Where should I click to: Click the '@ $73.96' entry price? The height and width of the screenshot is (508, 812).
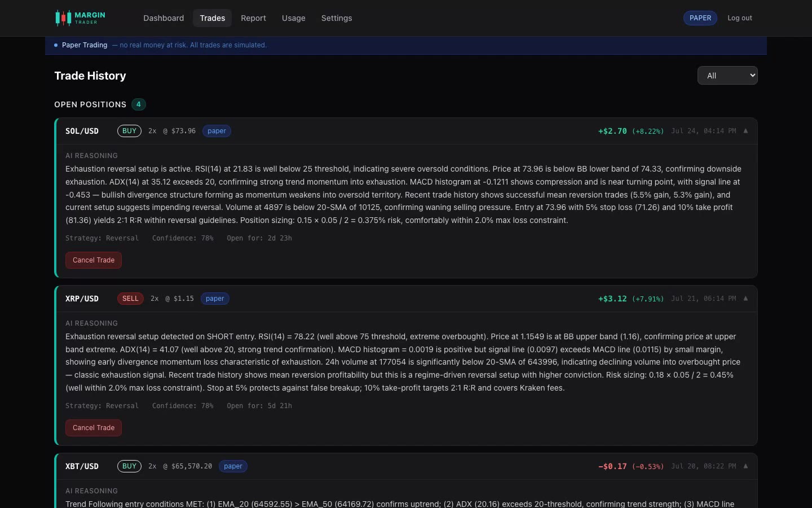pyautogui.click(x=179, y=131)
